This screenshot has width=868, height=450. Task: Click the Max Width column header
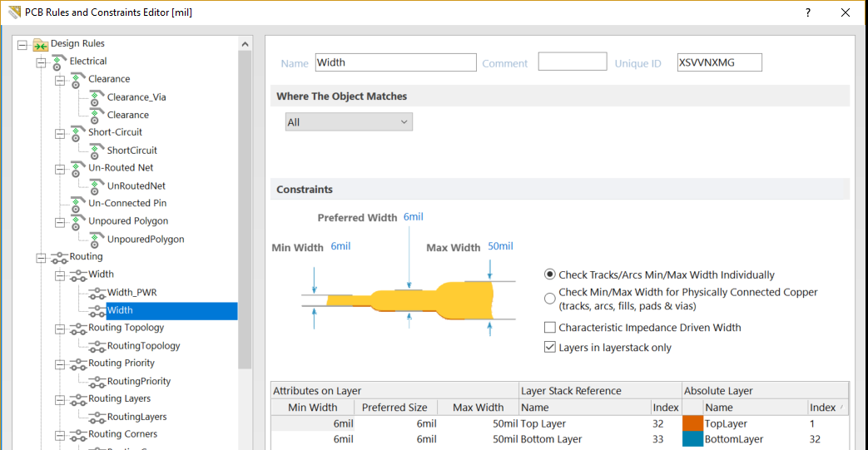pos(478,408)
